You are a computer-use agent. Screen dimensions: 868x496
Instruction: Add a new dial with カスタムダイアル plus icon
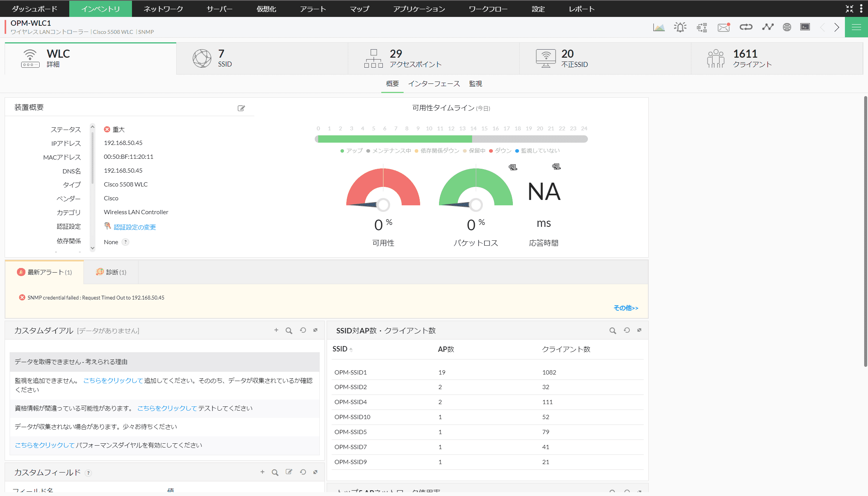pos(276,330)
